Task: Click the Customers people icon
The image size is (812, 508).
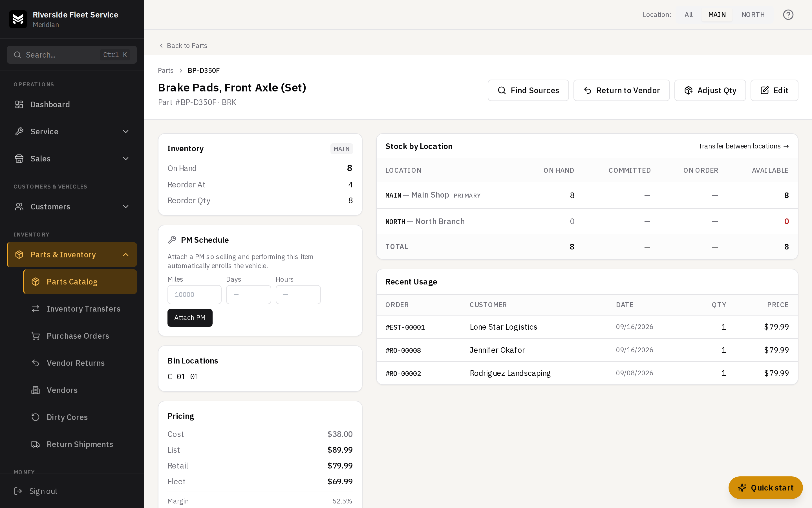Action: (x=19, y=207)
